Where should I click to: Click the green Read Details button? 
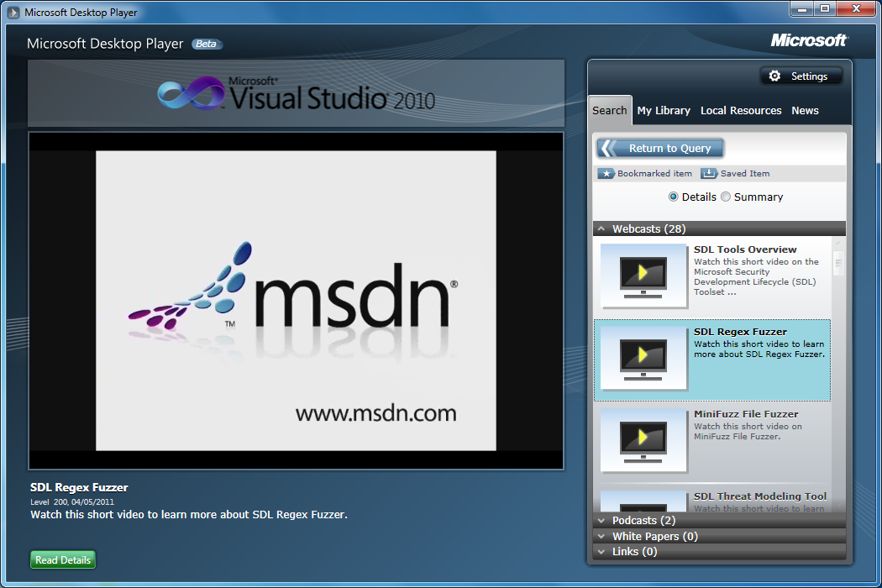63,560
